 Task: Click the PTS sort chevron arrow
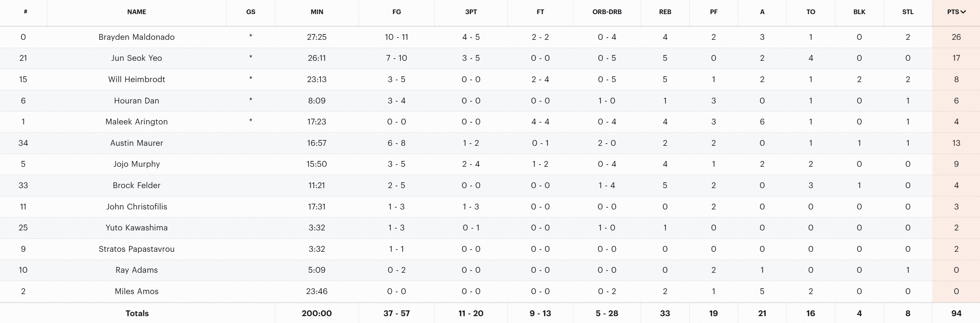(x=963, y=12)
